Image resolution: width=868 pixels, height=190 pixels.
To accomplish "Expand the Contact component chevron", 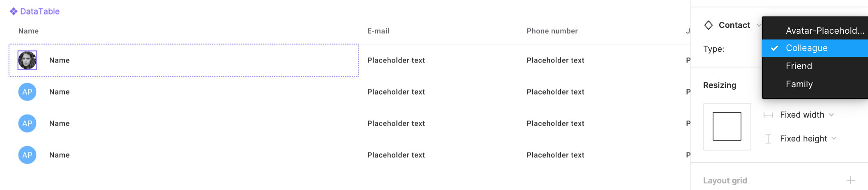I will point(759,25).
